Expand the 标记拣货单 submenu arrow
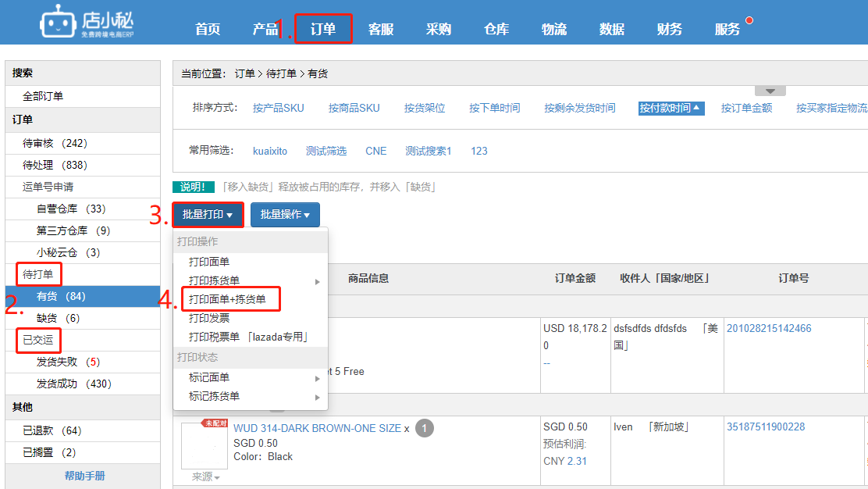Image resolution: width=868 pixels, height=489 pixels. tap(317, 398)
